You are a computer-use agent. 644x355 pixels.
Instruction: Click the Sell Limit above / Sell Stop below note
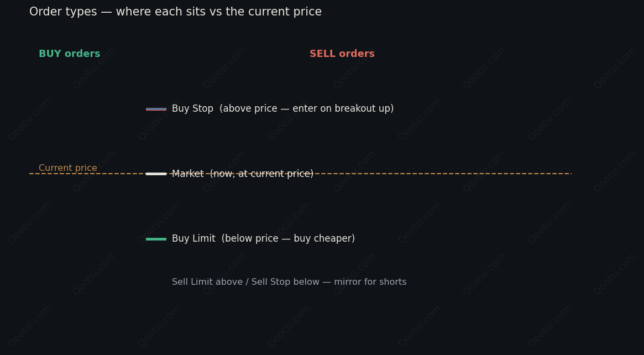289,282
